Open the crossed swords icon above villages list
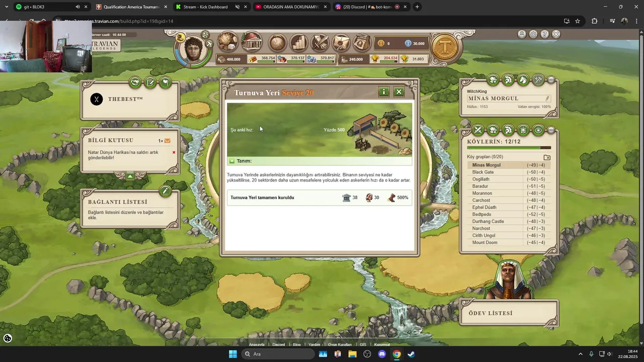 pyautogui.click(x=478, y=130)
